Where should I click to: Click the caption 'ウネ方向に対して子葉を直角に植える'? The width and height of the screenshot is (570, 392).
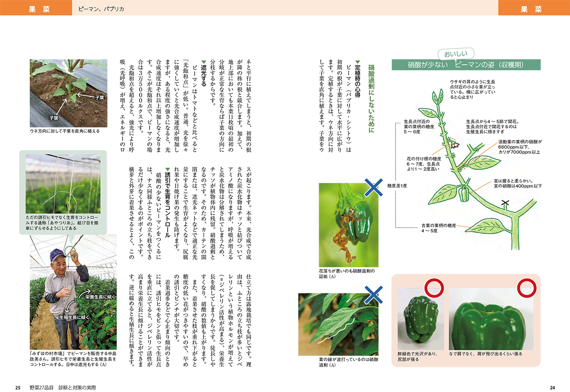point(65,131)
